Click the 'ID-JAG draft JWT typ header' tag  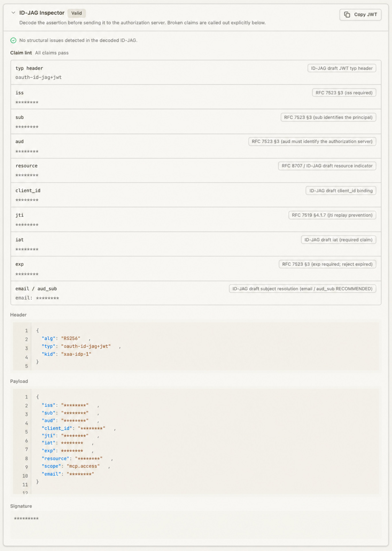(x=341, y=68)
